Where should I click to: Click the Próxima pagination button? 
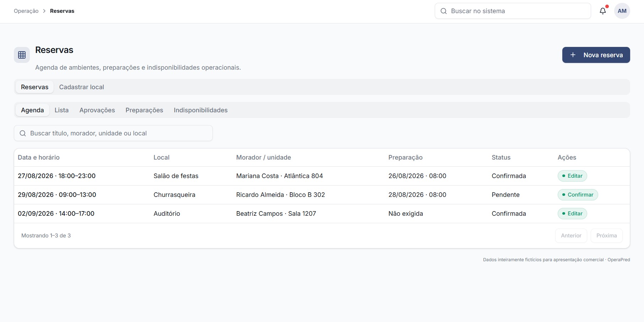point(607,236)
